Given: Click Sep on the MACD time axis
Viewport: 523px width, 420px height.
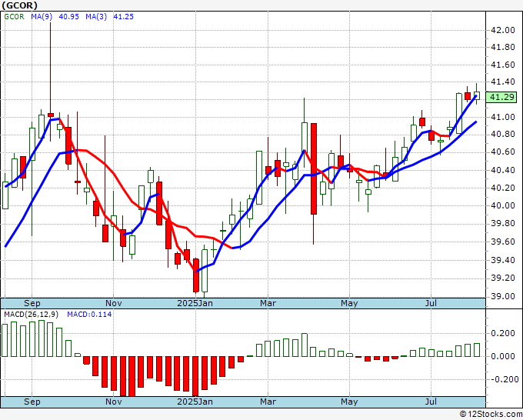Looking at the screenshot, I should click(x=32, y=402).
